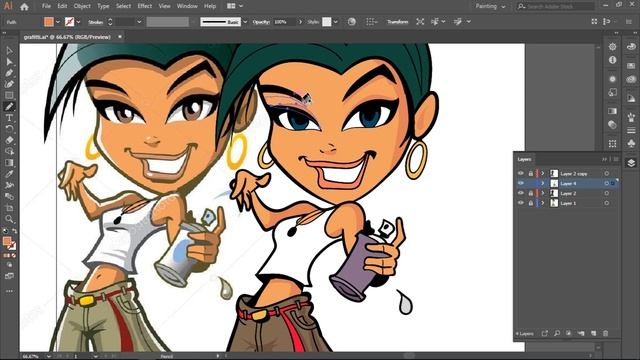The width and height of the screenshot is (640, 360).
Task: Select the Type tool
Action: [9, 118]
